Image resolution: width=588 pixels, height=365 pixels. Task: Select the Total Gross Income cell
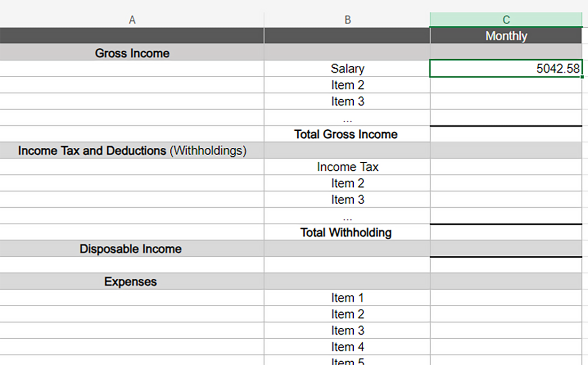[x=347, y=134]
